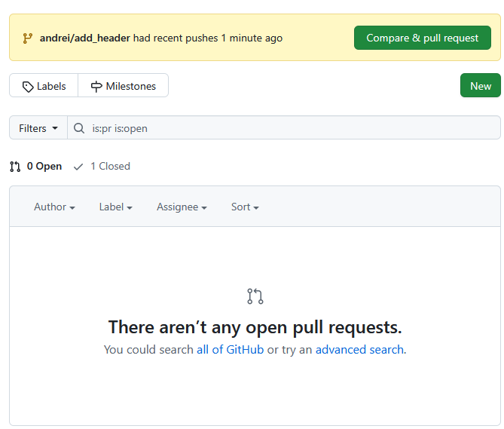Viewport: 504px width, 429px height.
Task: Click the Compare & pull request button
Action: (423, 38)
